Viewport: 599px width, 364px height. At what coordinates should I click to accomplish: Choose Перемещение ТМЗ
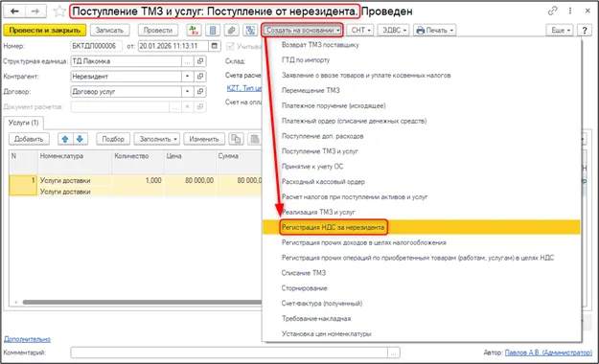422,91
